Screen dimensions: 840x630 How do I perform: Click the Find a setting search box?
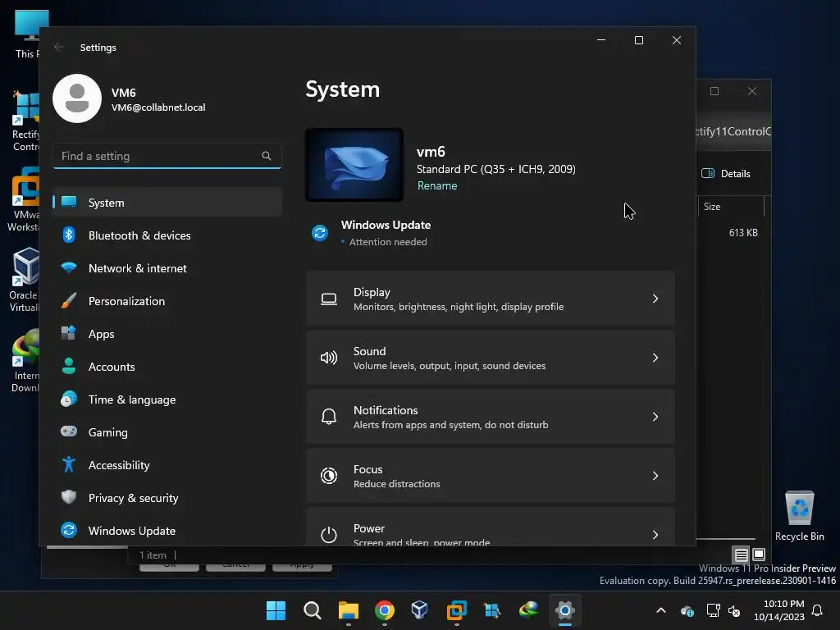click(x=167, y=156)
